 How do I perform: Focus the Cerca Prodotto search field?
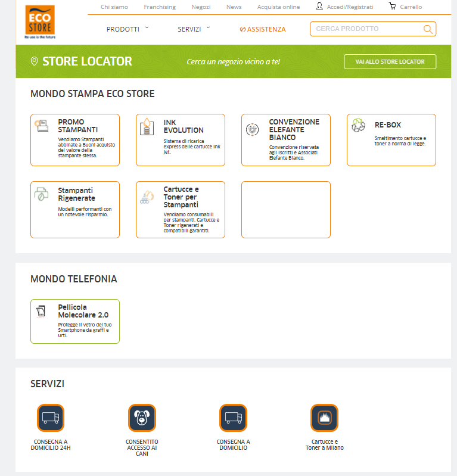368,29
